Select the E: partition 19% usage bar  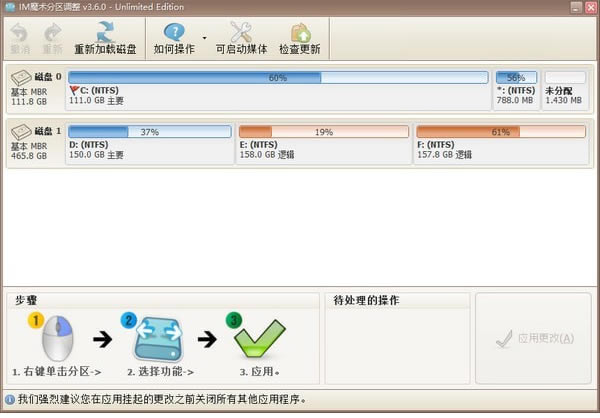[x=324, y=132]
